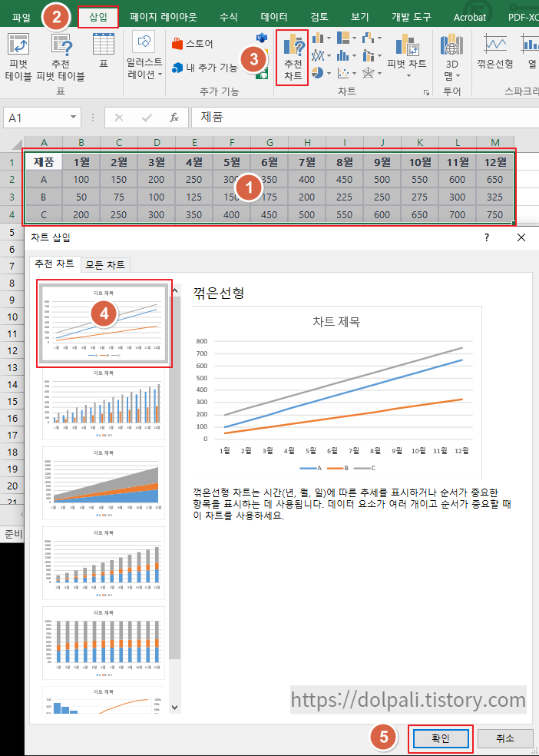Select the line chart thumbnail
The width and height of the screenshot is (539, 756).
click(104, 324)
